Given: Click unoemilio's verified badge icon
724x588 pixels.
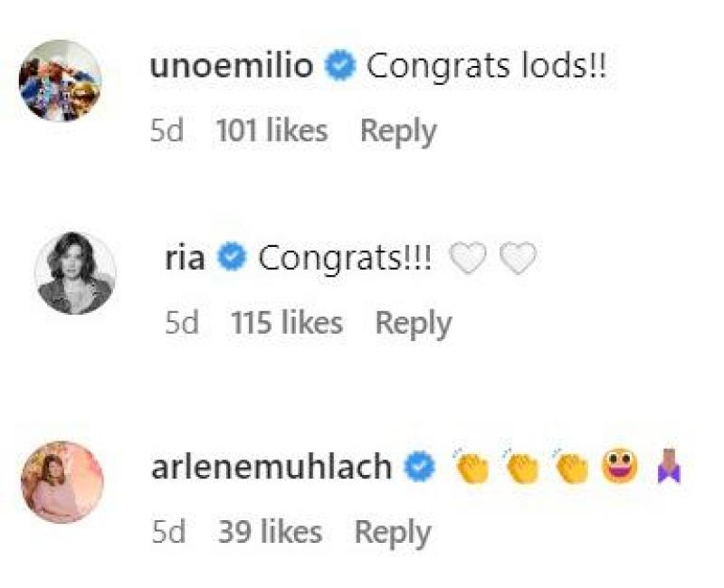Looking at the screenshot, I should [x=341, y=67].
